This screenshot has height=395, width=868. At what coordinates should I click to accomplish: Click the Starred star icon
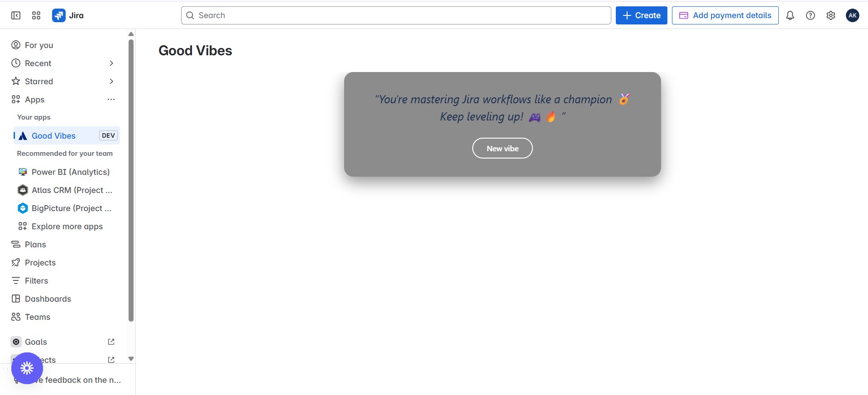pos(16,81)
